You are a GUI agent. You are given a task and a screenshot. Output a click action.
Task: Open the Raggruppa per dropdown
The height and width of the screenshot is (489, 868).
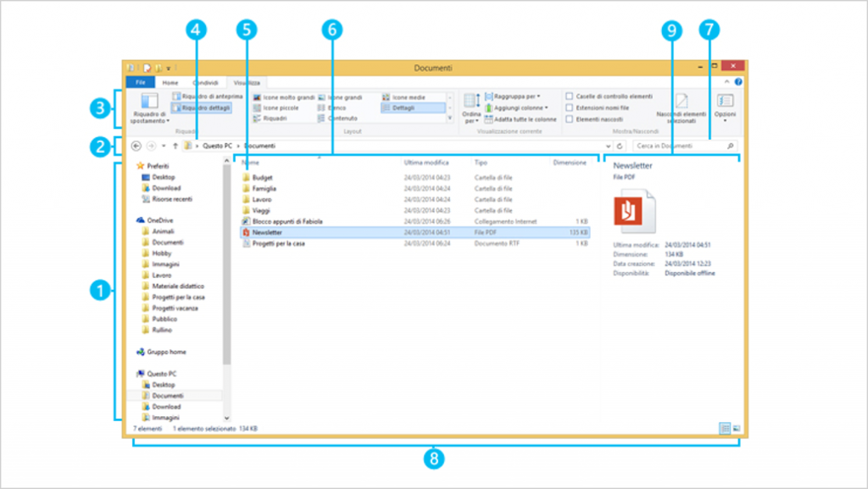tap(517, 97)
